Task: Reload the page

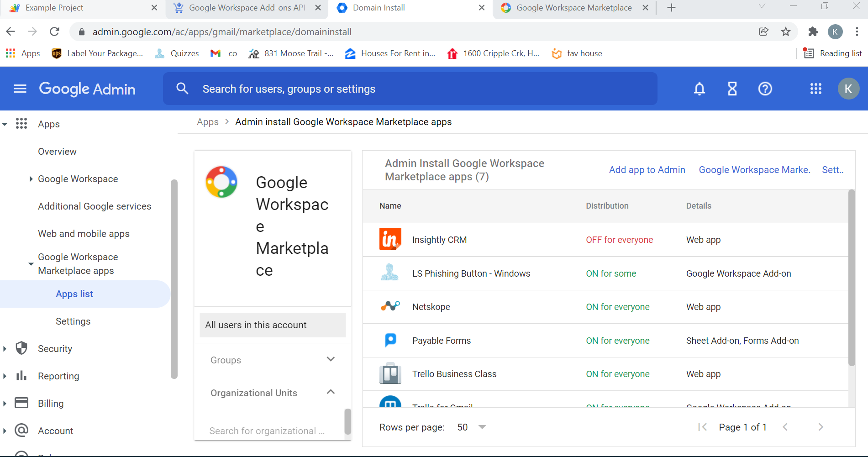Action: [54, 32]
